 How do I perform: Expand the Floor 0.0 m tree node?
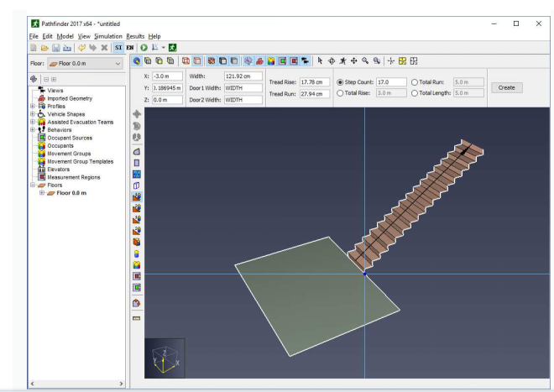[43, 193]
